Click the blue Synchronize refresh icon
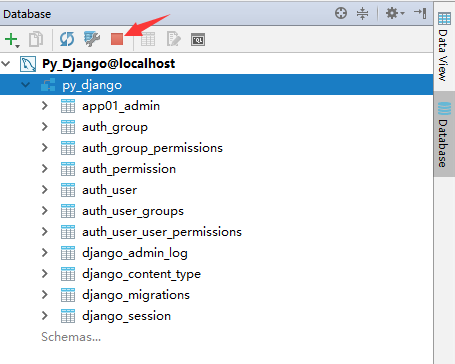The image size is (455, 364). point(67,39)
